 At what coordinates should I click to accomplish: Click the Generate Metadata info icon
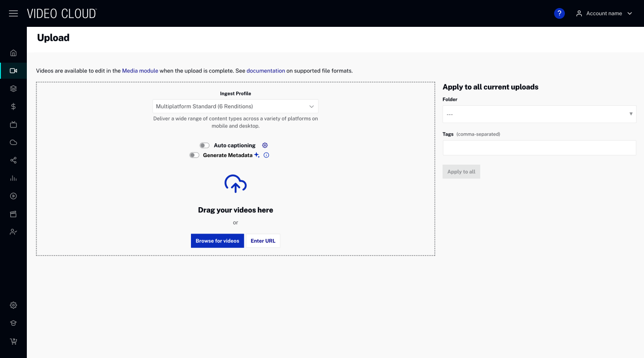267,155
